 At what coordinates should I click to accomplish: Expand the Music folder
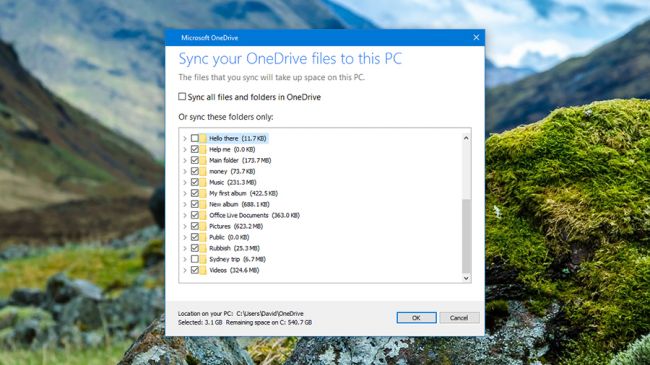(185, 182)
